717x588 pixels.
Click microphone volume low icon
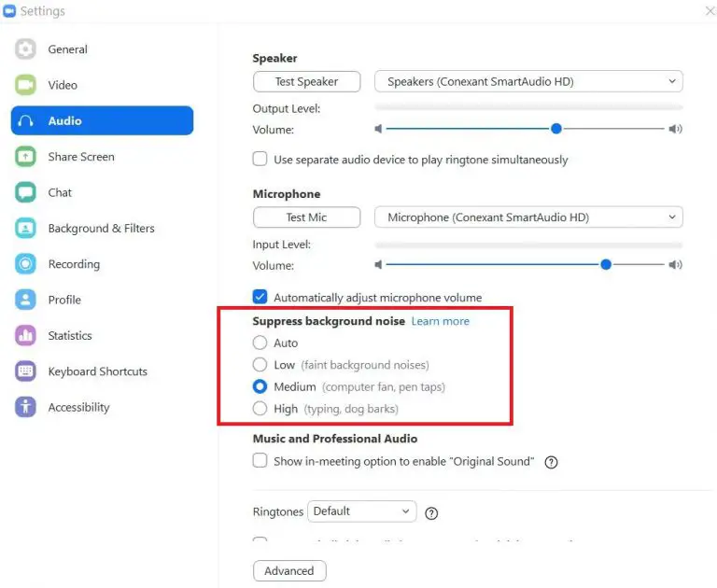click(378, 265)
